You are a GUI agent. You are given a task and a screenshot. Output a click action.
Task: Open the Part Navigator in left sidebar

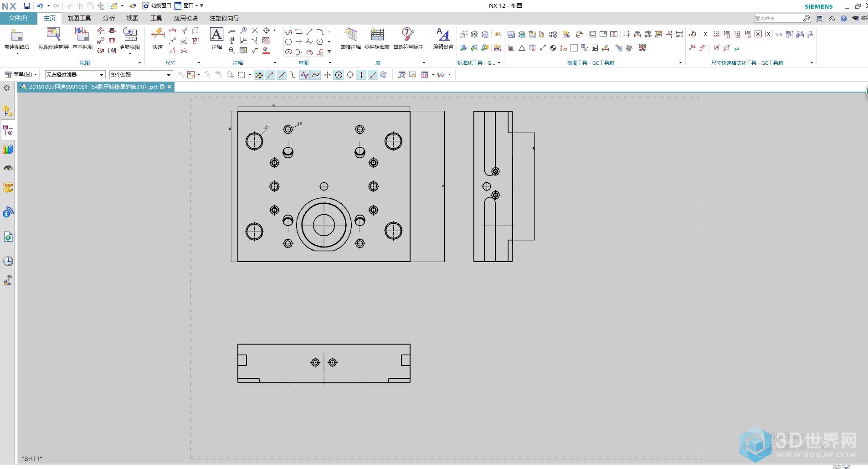coord(8,131)
